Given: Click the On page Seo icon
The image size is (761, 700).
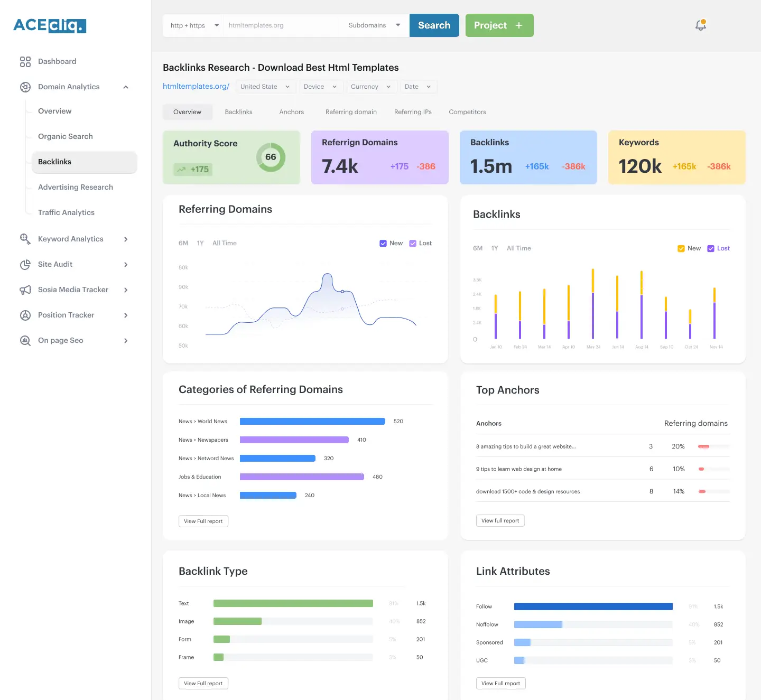Looking at the screenshot, I should click(x=25, y=341).
